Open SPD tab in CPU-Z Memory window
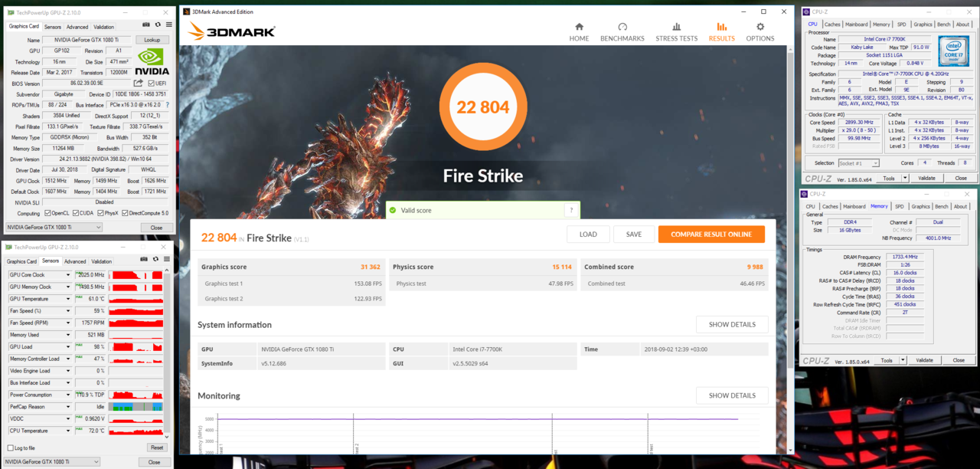Screen dimensions: 980x469 [900, 206]
